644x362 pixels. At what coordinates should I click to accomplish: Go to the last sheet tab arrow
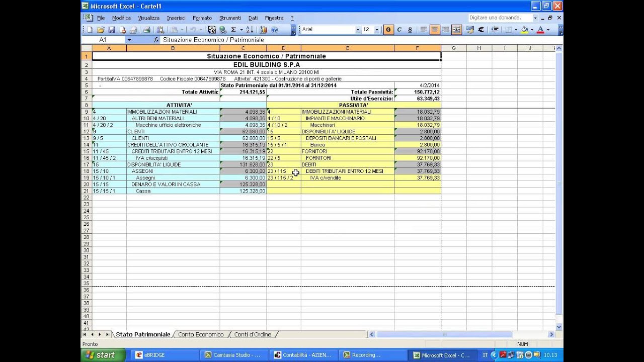107,334
